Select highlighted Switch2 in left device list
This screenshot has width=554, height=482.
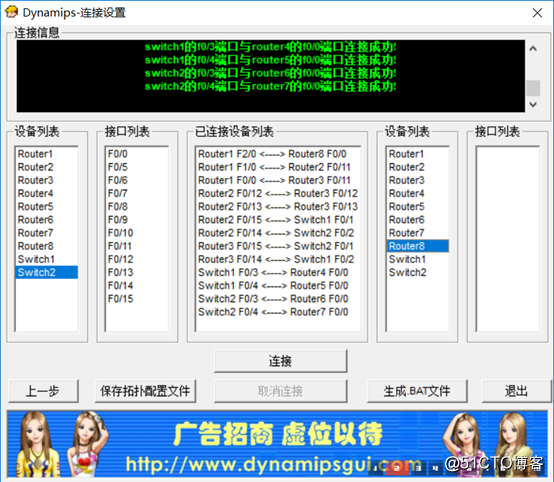(46, 272)
